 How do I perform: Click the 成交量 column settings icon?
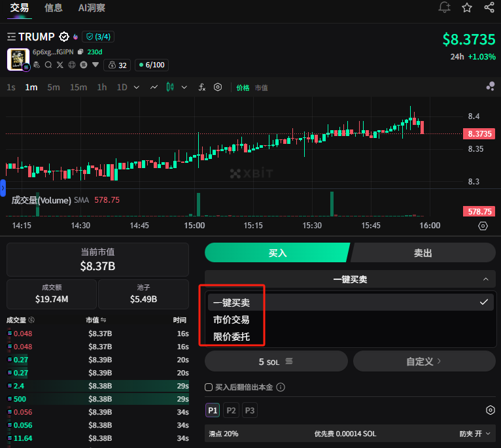pos(31,320)
